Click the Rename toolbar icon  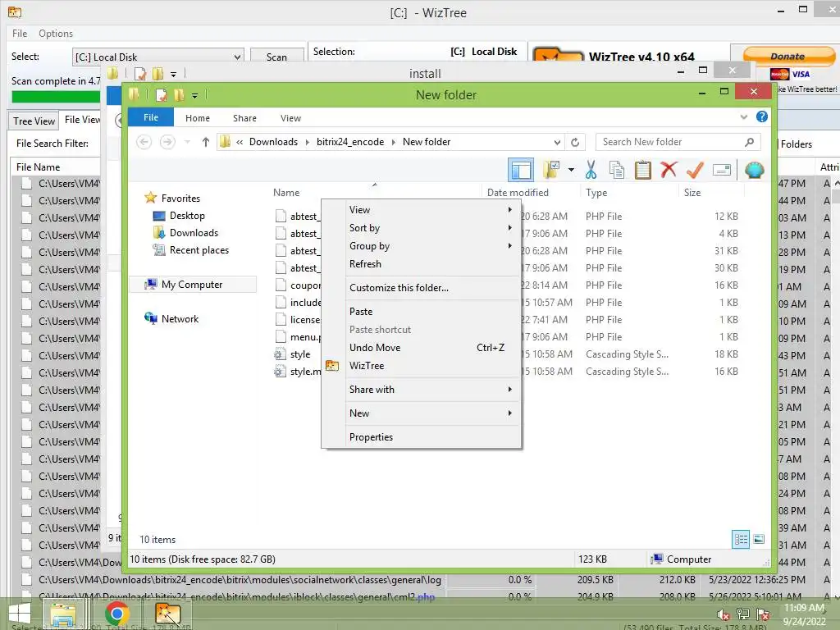tap(722, 171)
